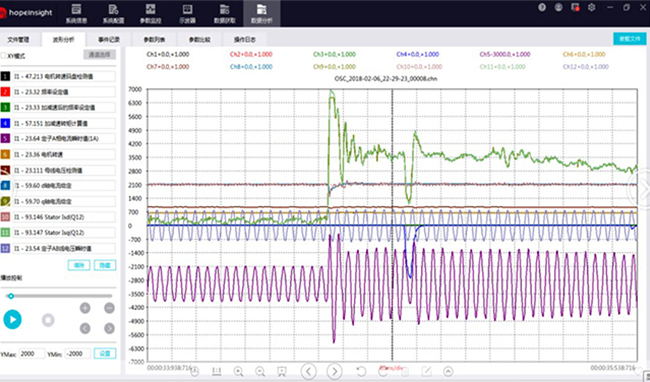This screenshot has width=650, height=382.
Task: Enable the XY模式 checkbox
Action: 3,56
